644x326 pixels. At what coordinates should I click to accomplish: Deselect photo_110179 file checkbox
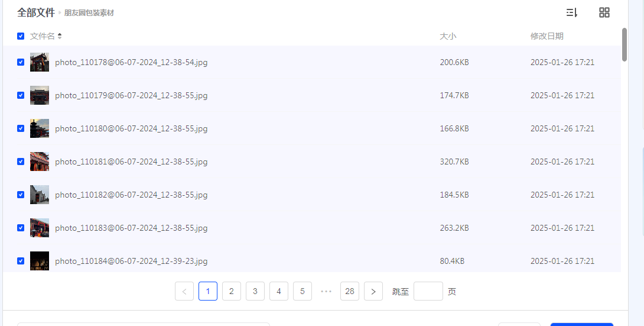[x=21, y=95]
